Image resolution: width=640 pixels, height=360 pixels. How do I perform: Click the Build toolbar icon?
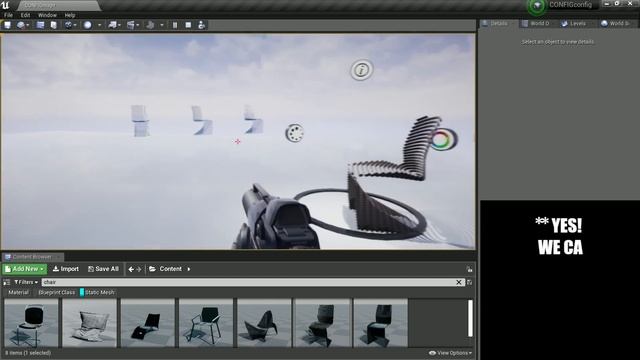click(x=150, y=25)
